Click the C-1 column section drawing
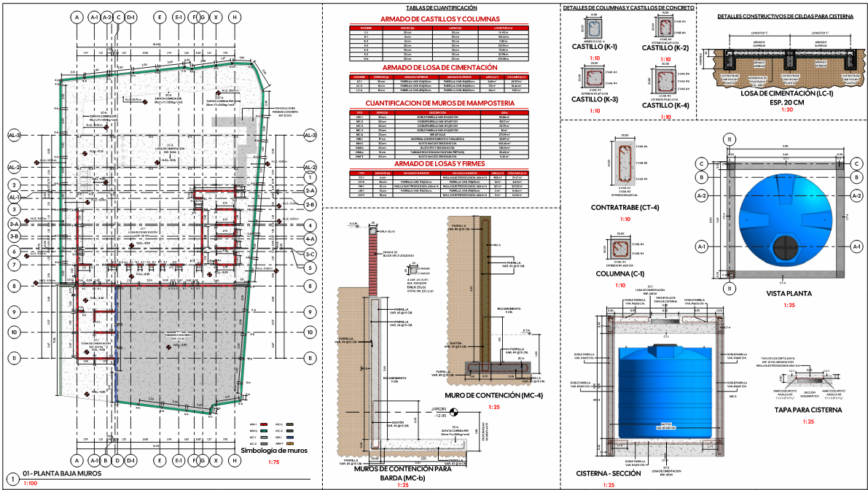868x490 pixels. 620,248
